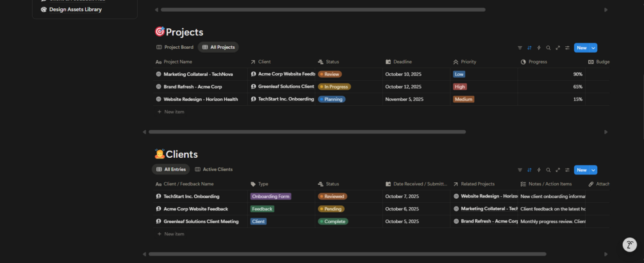Click the search icon in Projects toolbar
Image resolution: width=644 pixels, height=263 pixels.
pos(549,47)
